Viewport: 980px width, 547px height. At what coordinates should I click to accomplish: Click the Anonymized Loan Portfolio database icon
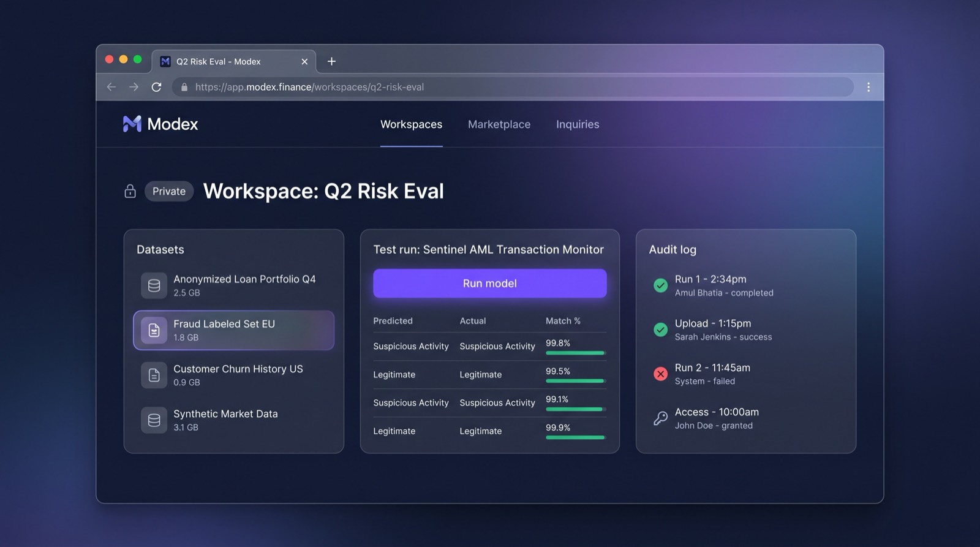(154, 285)
